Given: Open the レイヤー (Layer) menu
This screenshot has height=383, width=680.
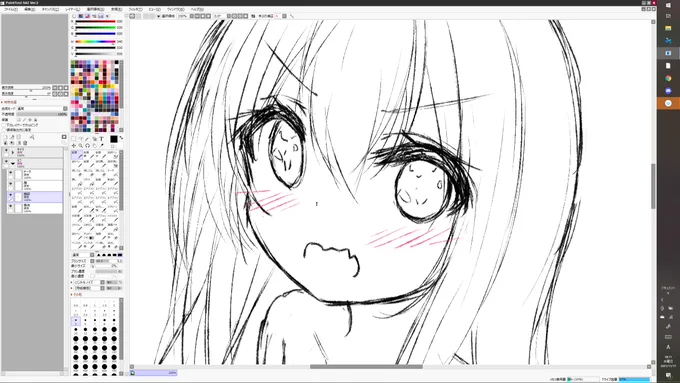Looking at the screenshot, I should tap(72, 9).
